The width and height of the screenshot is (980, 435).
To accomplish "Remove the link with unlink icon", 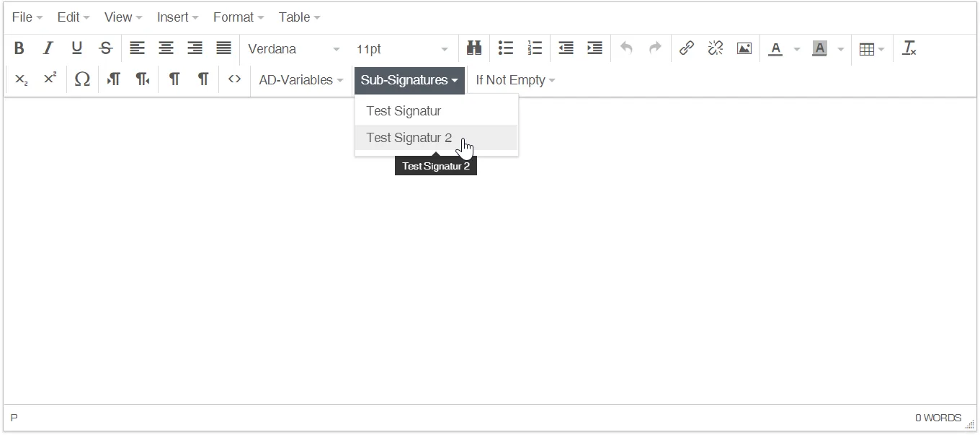I will 716,48.
